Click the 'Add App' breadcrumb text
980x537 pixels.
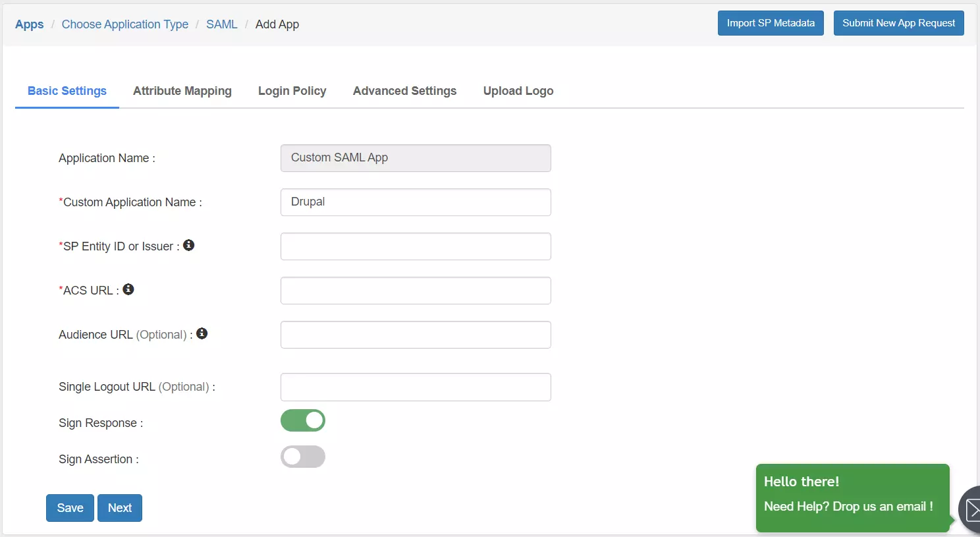277,24
